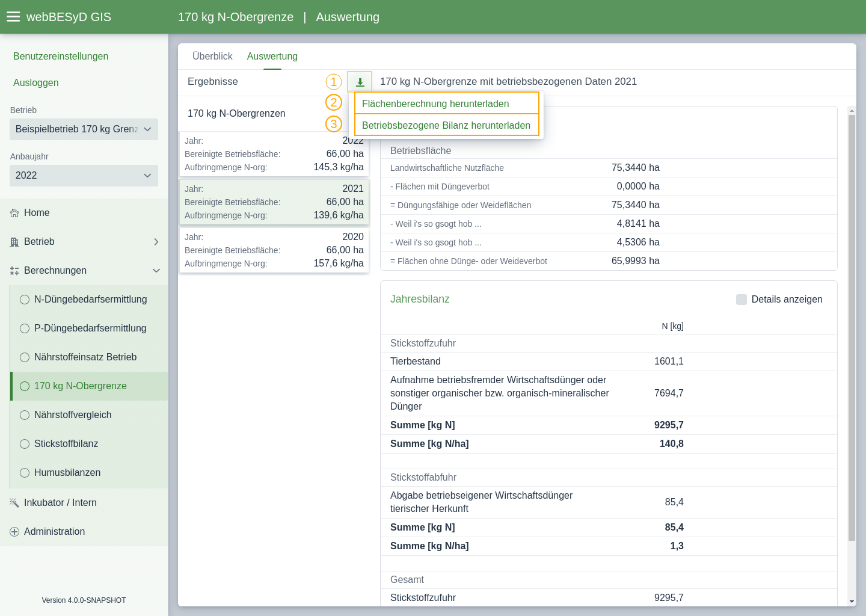Select the Humusbilanzen circle marker
This screenshot has height=616, width=866.
(25, 473)
